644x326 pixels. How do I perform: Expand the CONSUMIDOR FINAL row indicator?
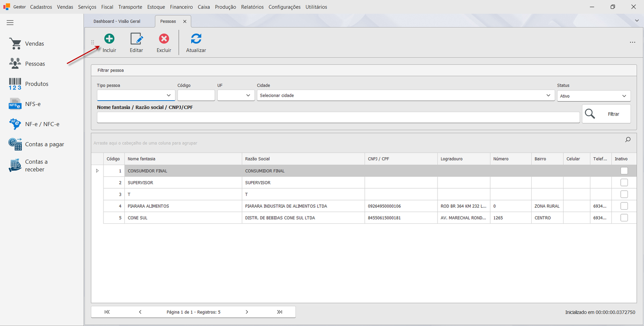coord(97,171)
